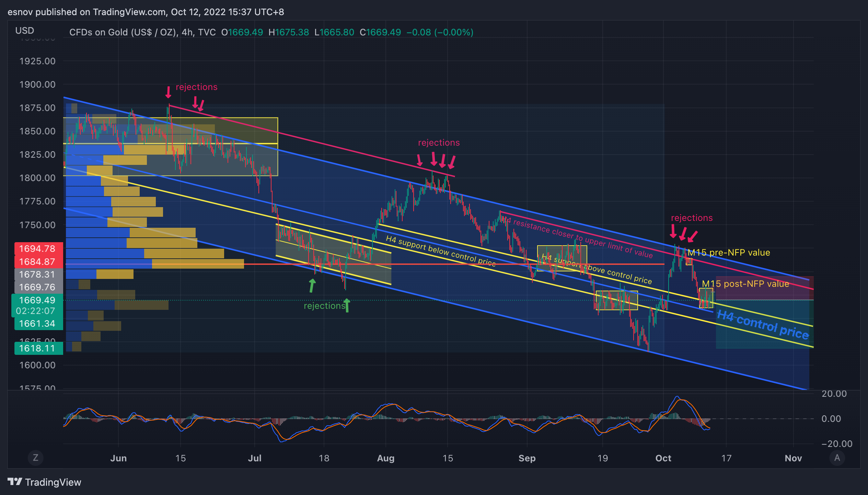This screenshot has width=868, height=495.
Task: Click the 1750.00 price axis level
Action: click(x=37, y=225)
